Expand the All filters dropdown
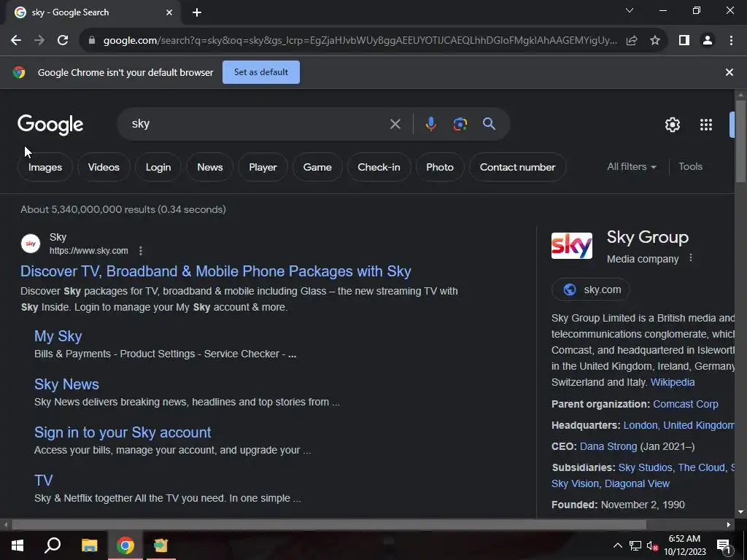The image size is (747, 560). pyautogui.click(x=632, y=167)
